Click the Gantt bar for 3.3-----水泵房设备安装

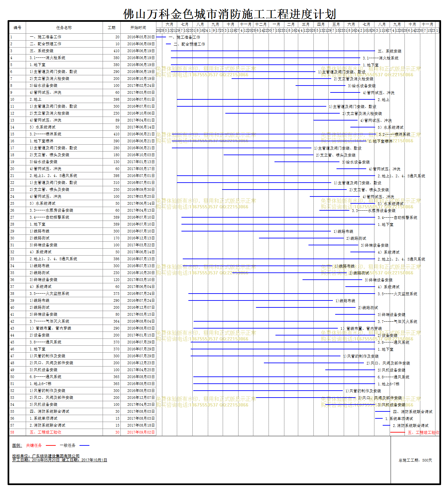pos(334,210)
